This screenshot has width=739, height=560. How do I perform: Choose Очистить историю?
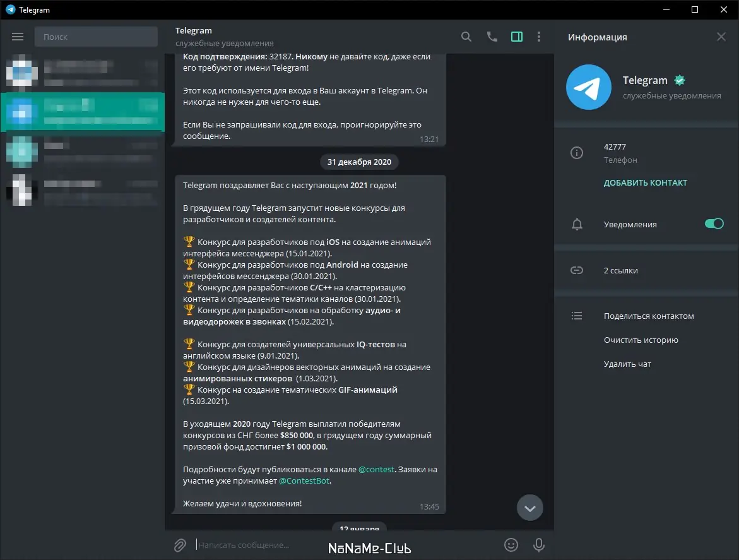coord(641,340)
